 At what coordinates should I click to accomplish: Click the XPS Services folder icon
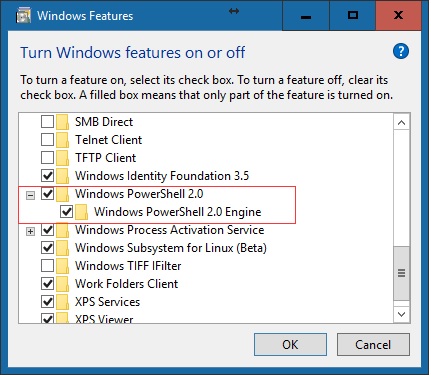(x=62, y=302)
